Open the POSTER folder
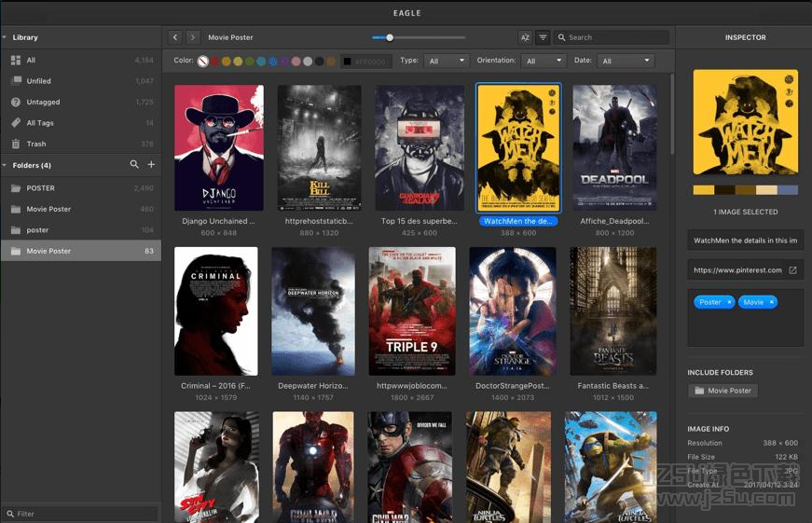Image resolution: width=812 pixels, height=523 pixels. (x=81, y=188)
